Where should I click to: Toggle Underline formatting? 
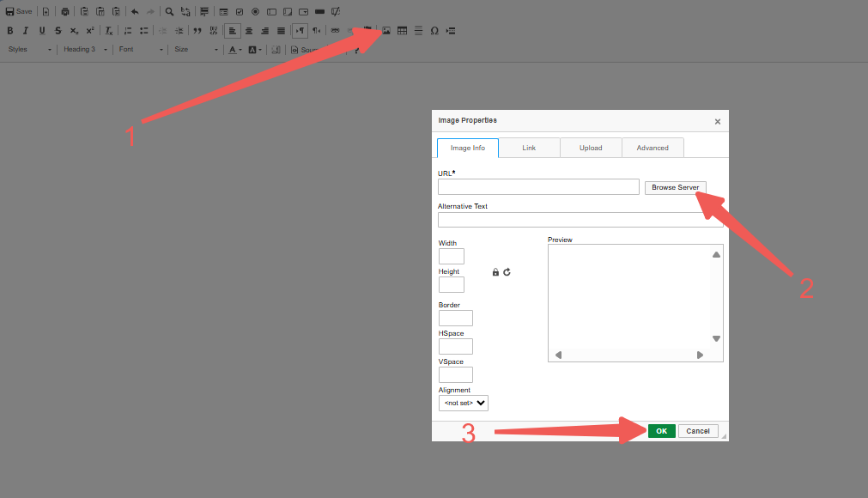pyautogui.click(x=42, y=31)
